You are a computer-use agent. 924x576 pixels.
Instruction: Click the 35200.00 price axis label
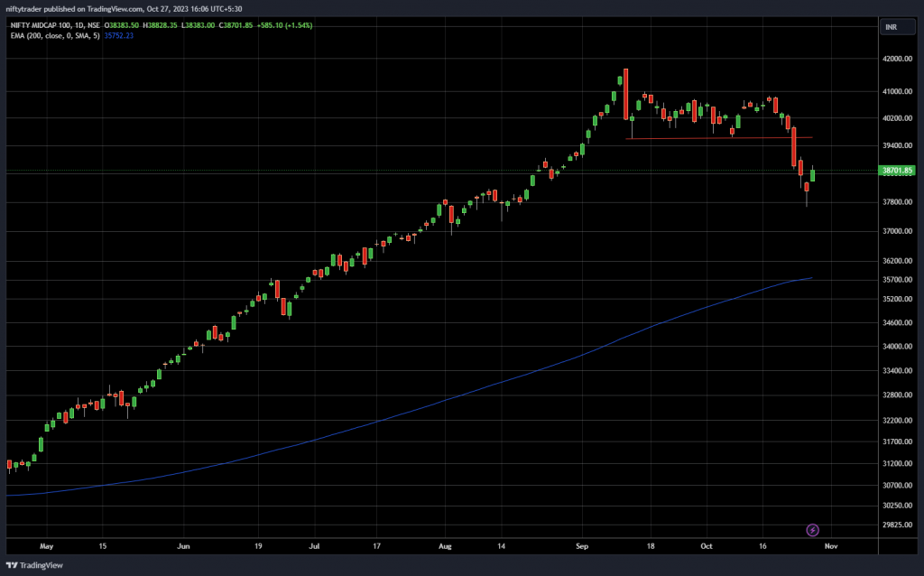[x=898, y=299]
